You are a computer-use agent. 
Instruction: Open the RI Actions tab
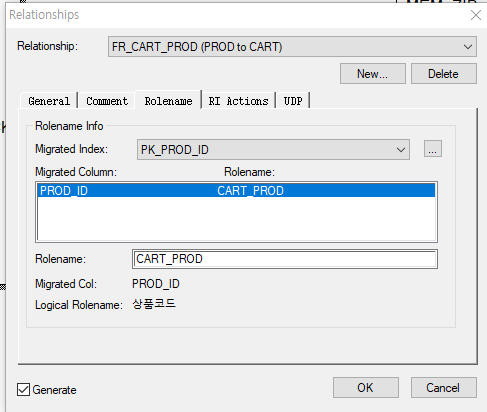(x=238, y=101)
